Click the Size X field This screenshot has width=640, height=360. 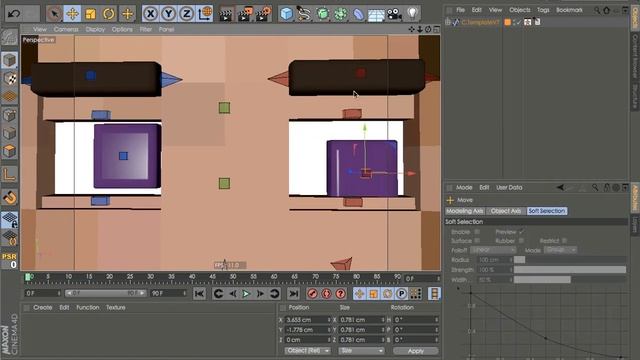click(x=361, y=320)
